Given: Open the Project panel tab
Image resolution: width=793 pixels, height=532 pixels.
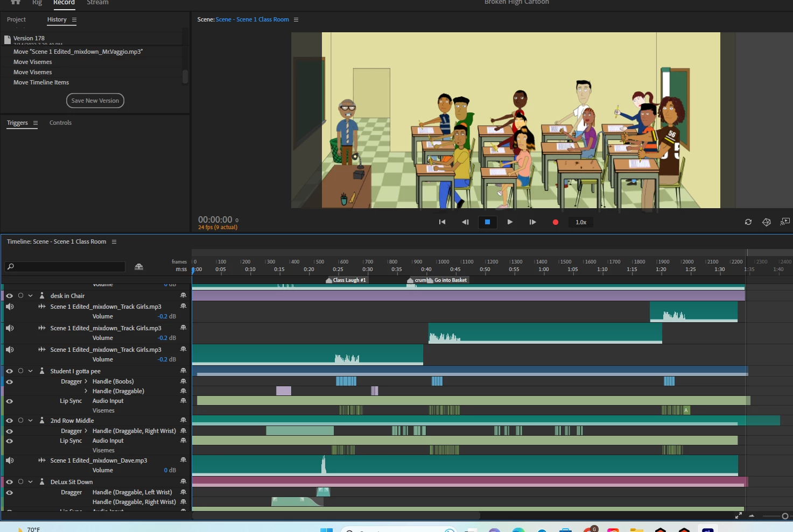Looking at the screenshot, I should pos(16,20).
